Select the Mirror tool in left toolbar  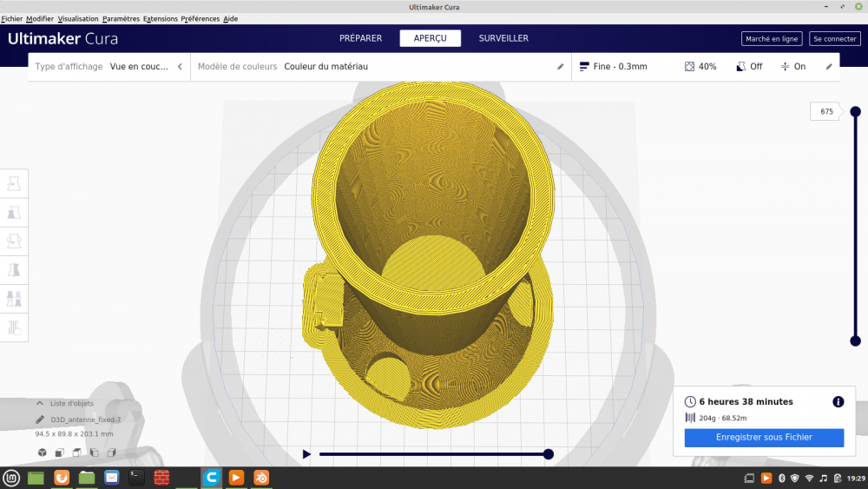(x=14, y=270)
